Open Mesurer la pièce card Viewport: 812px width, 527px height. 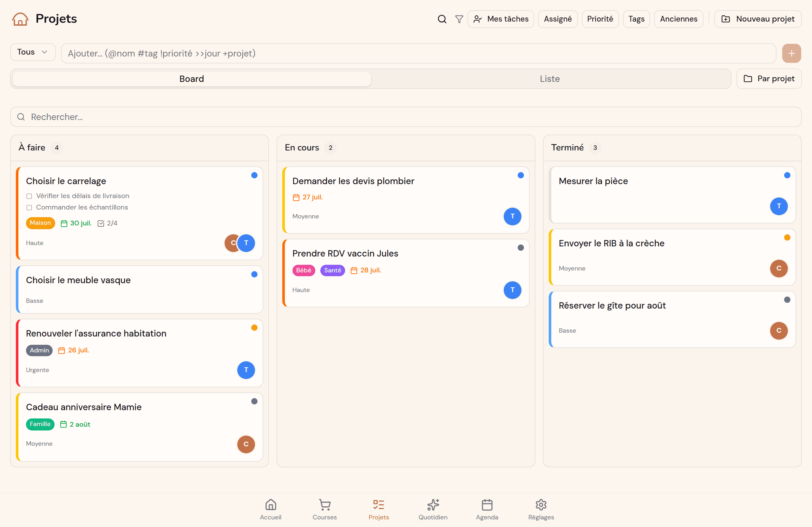pos(672,195)
